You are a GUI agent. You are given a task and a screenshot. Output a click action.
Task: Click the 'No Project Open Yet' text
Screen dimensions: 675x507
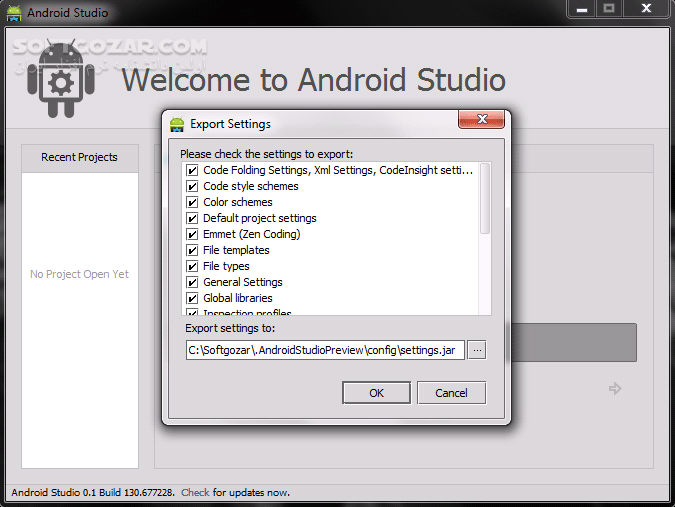pos(79,274)
